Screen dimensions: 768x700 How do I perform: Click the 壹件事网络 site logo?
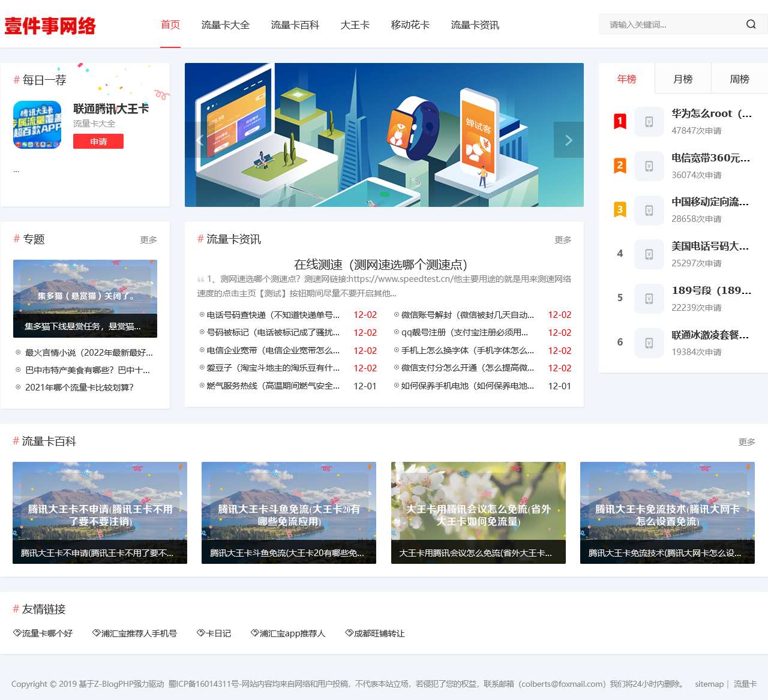(x=50, y=26)
